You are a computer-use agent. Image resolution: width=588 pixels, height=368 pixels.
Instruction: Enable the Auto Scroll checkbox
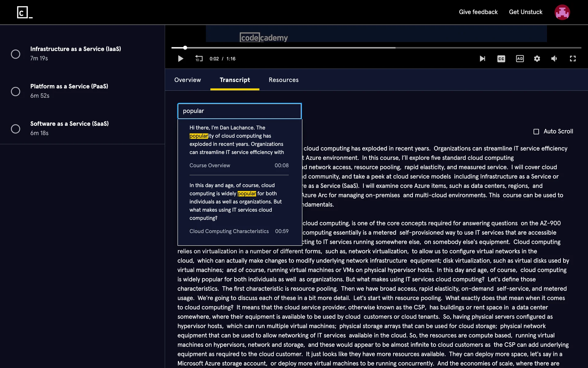point(536,132)
